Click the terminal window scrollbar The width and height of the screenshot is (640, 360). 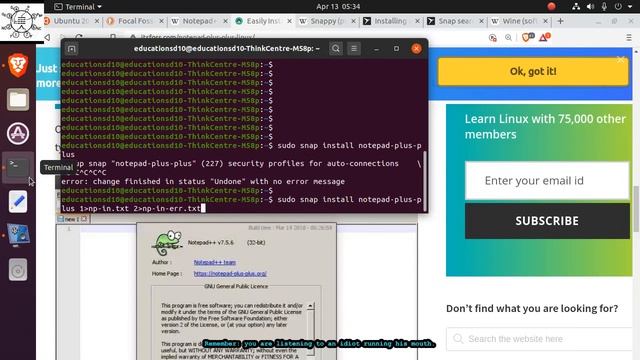(425, 181)
